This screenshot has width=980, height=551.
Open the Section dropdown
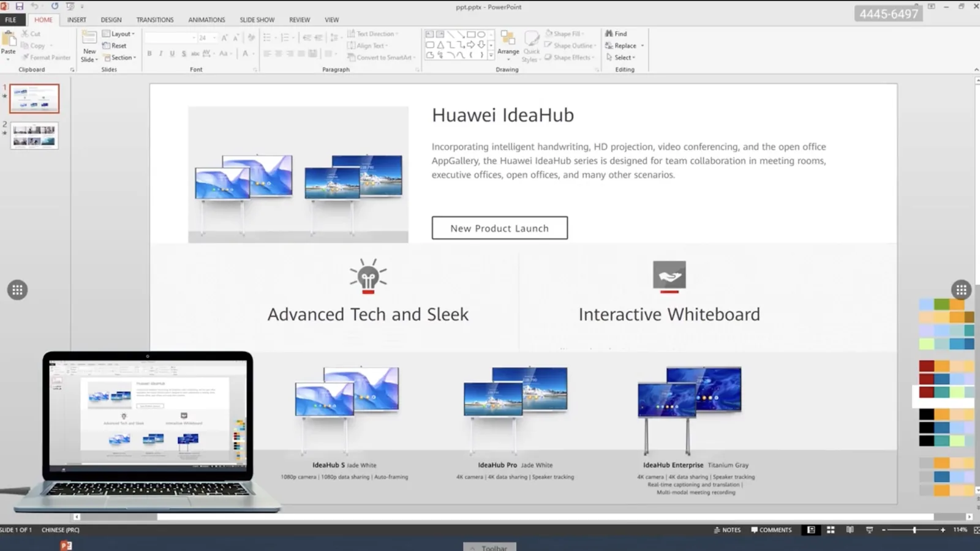coord(119,57)
